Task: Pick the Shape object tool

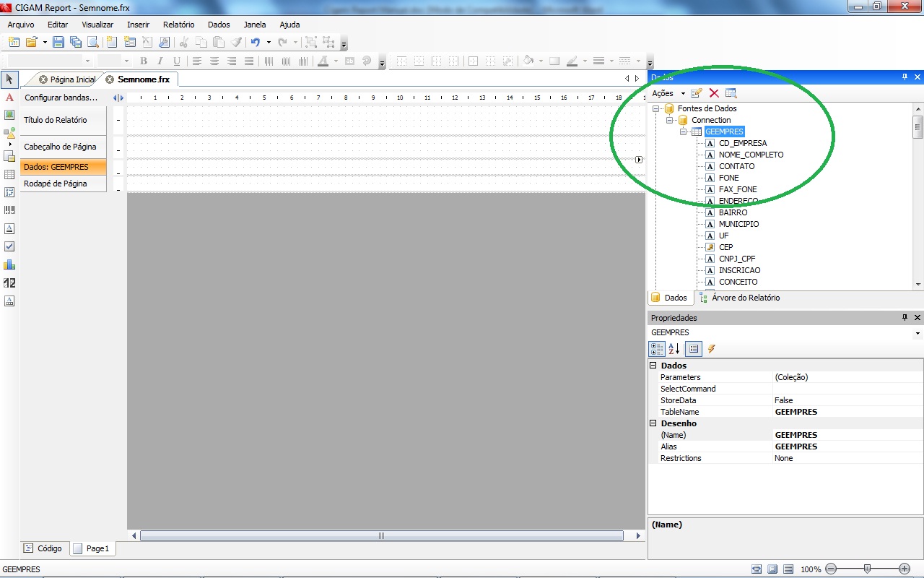Action: click(x=9, y=133)
